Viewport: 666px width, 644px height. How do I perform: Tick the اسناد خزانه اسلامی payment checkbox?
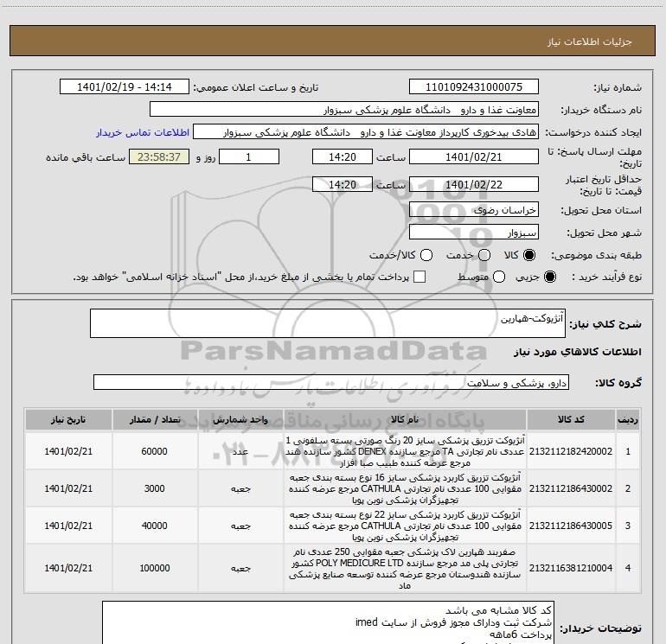click(x=419, y=277)
